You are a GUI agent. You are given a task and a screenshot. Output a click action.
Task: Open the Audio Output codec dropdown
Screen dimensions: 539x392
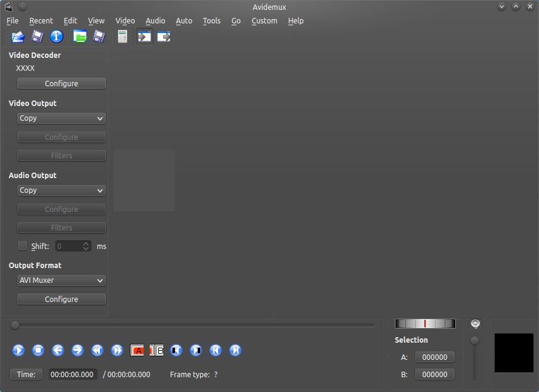[x=61, y=190]
